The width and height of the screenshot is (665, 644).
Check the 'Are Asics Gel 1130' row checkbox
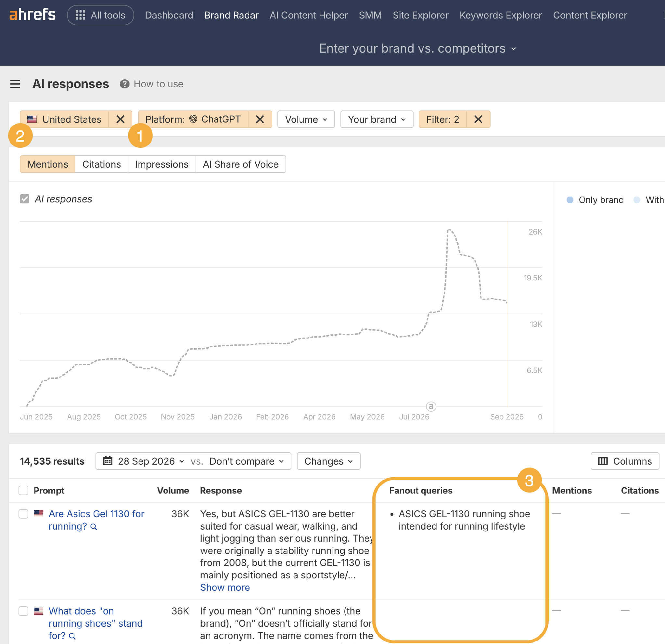point(23,514)
